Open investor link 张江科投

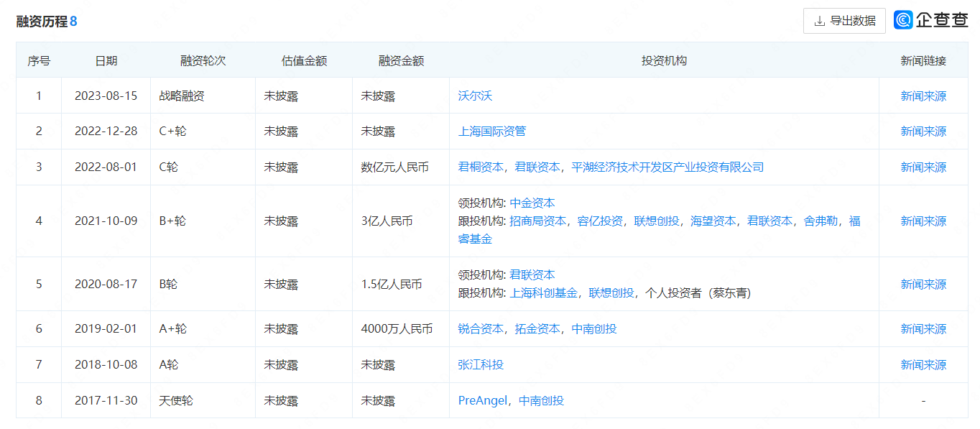pyautogui.click(x=481, y=365)
